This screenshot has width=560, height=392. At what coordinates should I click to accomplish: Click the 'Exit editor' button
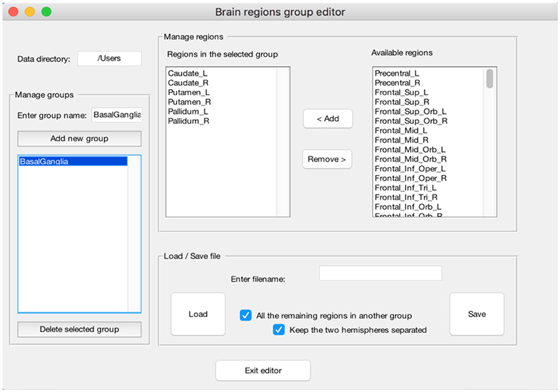(x=263, y=370)
